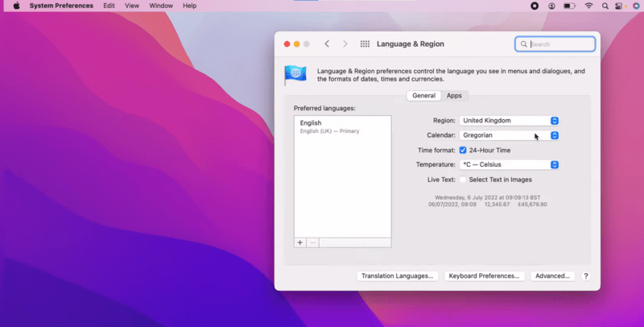Switch to the Apps tab
Viewport: 644px width, 327px height.
[454, 96]
